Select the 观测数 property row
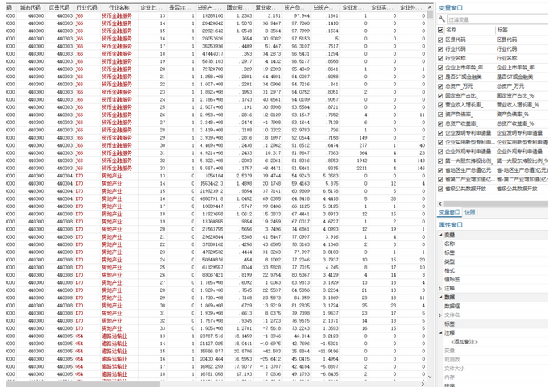The width and height of the screenshot is (558, 392). [493, 360]
